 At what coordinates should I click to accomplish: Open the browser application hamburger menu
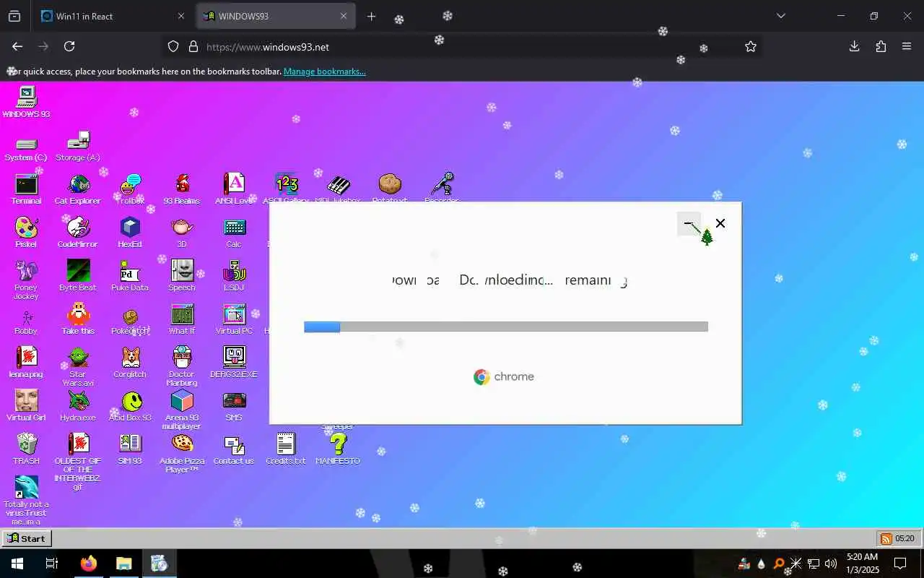tap(907, 46)
